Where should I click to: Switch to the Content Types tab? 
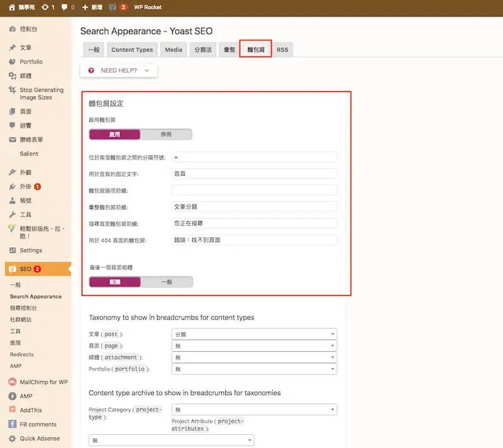[132, 50]
